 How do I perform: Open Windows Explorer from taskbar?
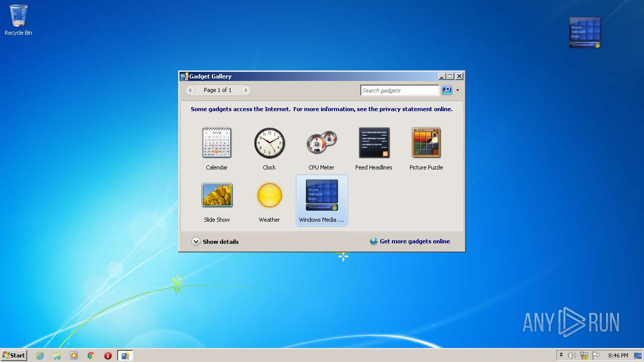pyautogui.click(x=57, y=355)
